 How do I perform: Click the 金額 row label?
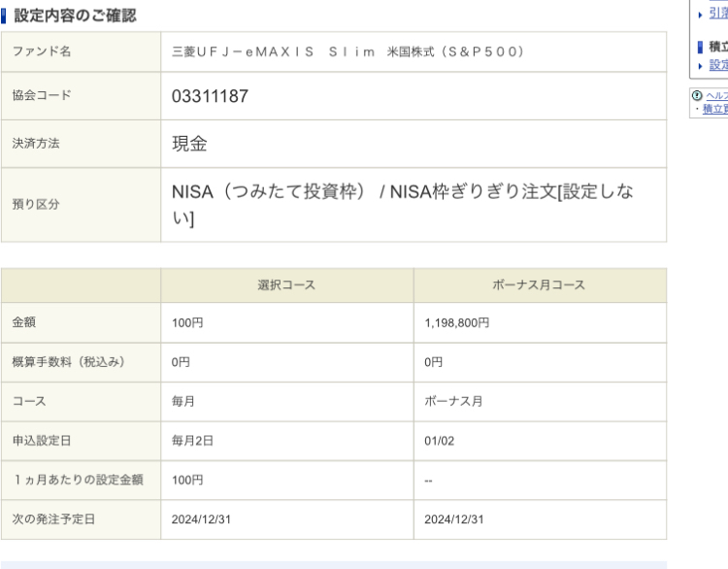coord(24,322)
